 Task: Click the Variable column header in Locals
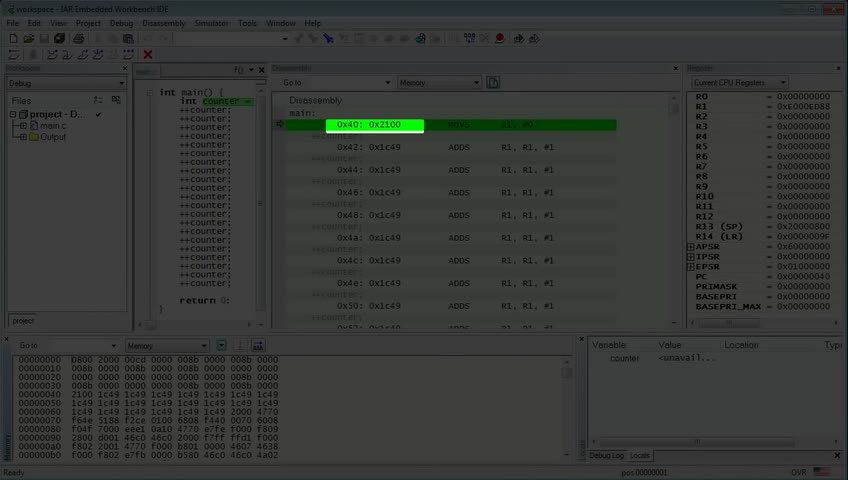pyautogui.click(x=609, y=345)
